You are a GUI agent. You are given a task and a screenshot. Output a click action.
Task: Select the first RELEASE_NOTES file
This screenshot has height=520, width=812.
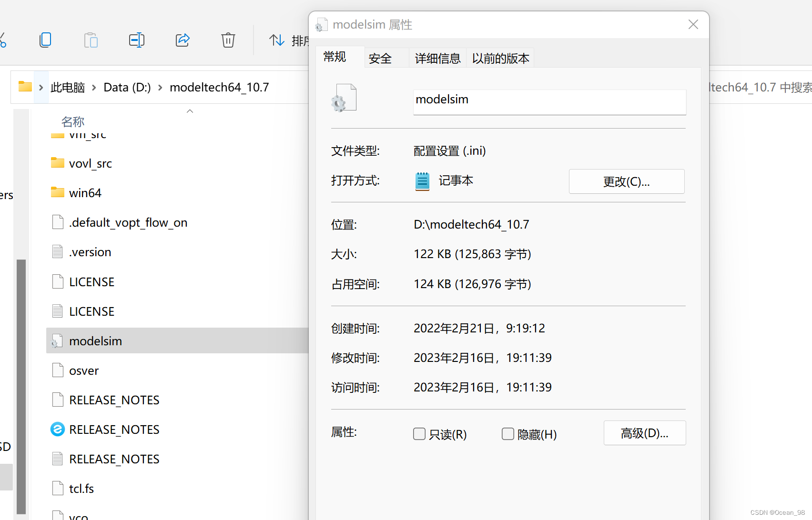[177, 400]
